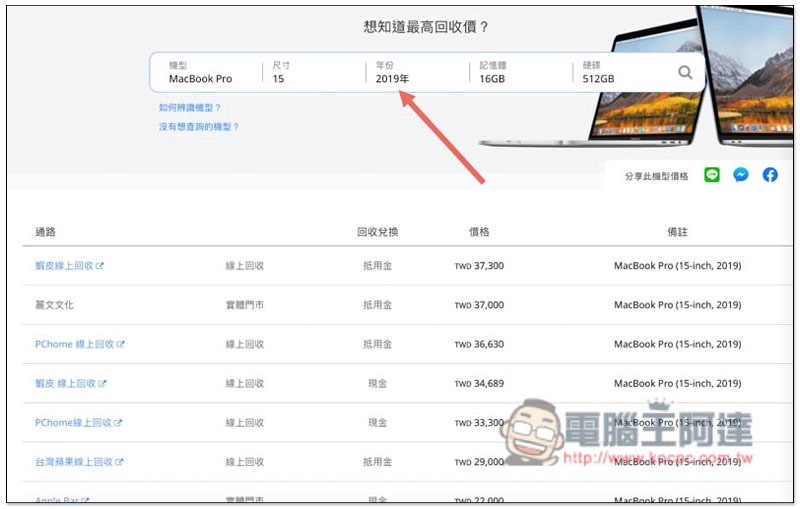800x509 pixels.
Task: Share via the Messenger icon
Action: [x=741, y=175]
